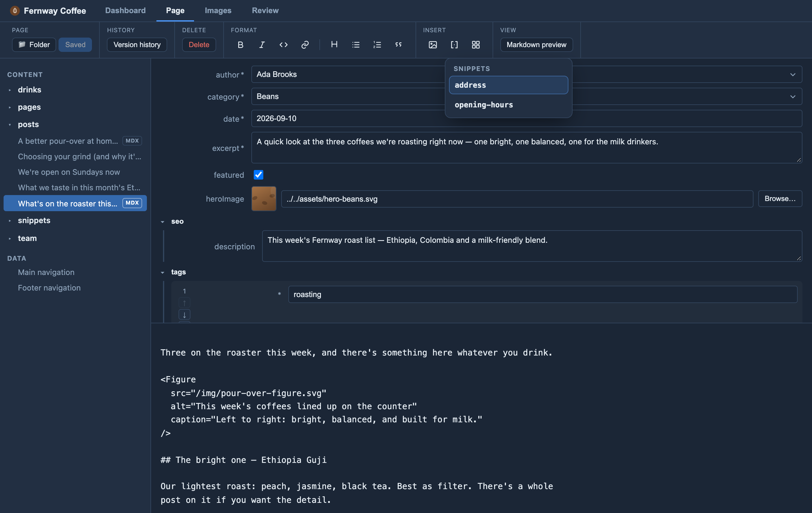Image resolution: width=812 pixels, height=513 pixels.
Task: Click the seo description text area
Action: [532, 246]
